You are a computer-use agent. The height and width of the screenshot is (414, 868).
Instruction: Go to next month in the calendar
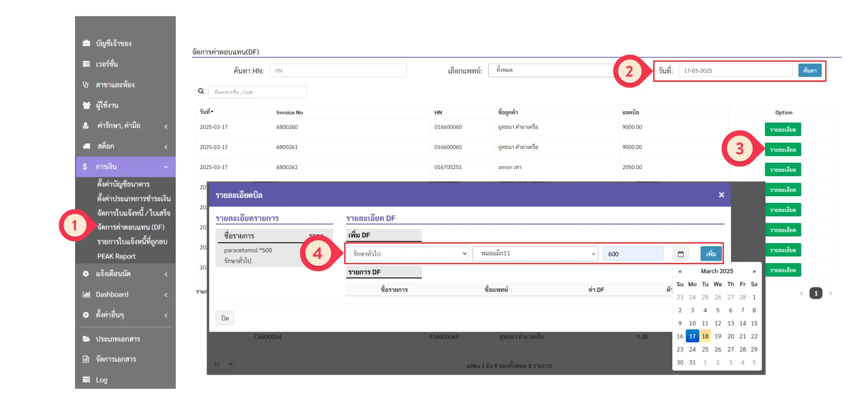coord(754,271)
